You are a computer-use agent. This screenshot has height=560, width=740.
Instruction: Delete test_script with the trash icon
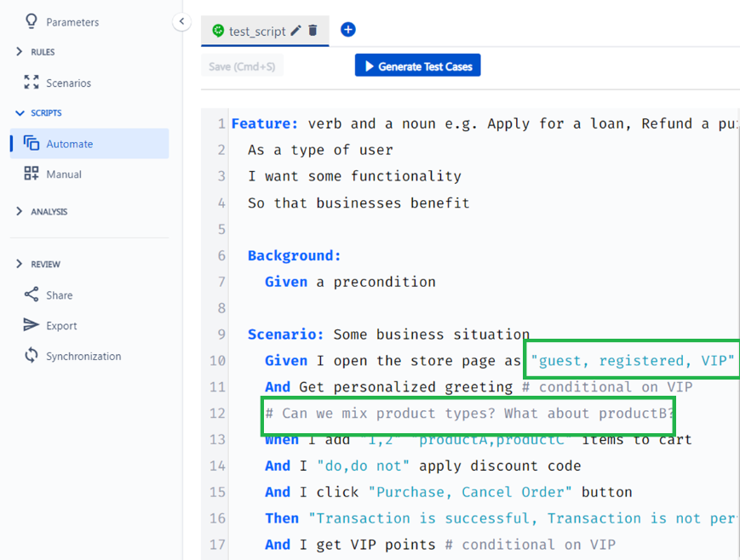(313, 31)
